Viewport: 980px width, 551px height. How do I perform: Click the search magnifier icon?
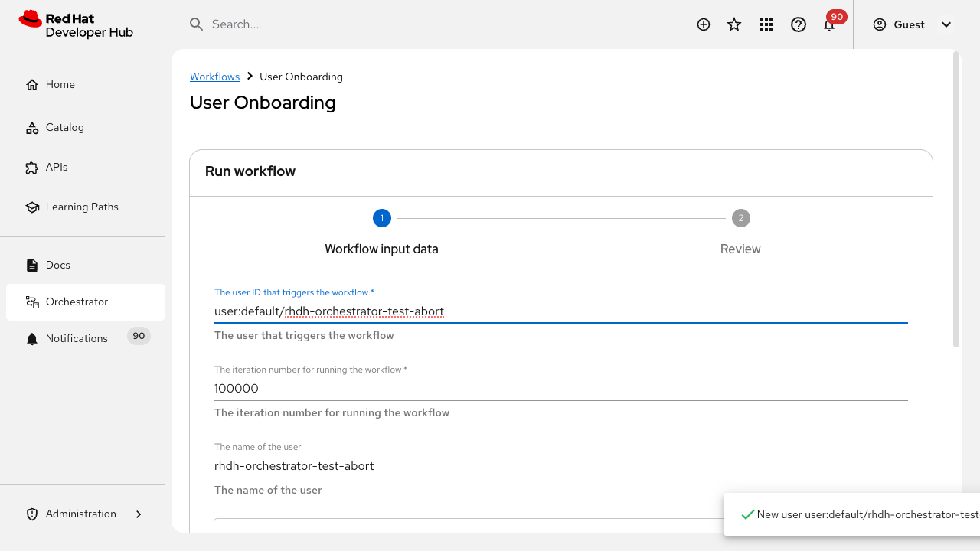click(x=197, y=24)
